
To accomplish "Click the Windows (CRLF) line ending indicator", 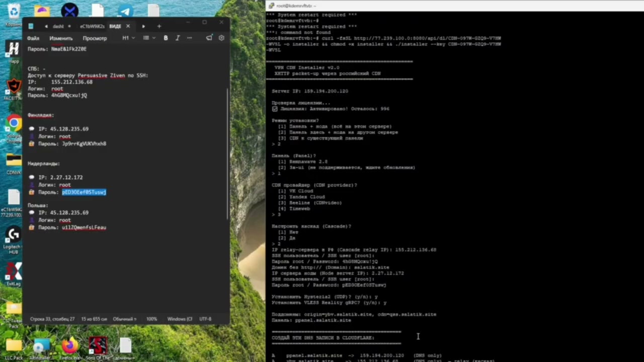I will (x=180, y=319).
